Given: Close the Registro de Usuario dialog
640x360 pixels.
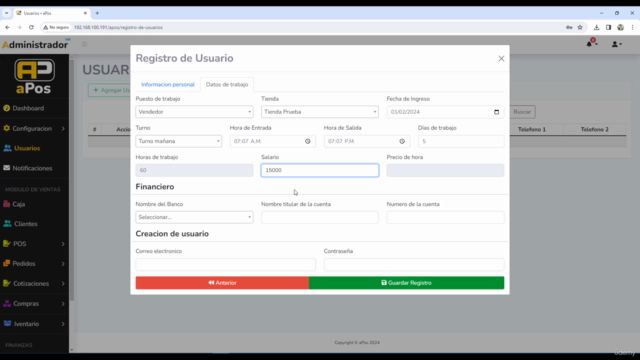Looking at the screenshot, I should click(x=501, y=59).
